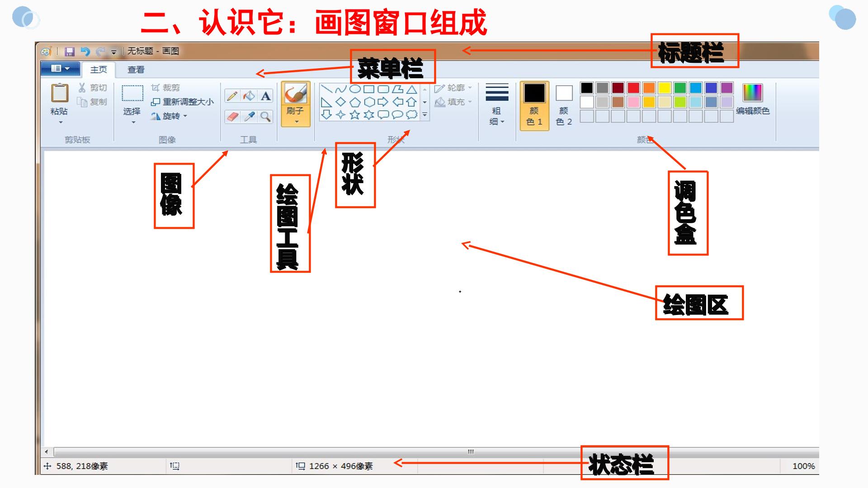868x488 pixels.
Task: Expand the arrow under 选择
Action: coord(133,122)
